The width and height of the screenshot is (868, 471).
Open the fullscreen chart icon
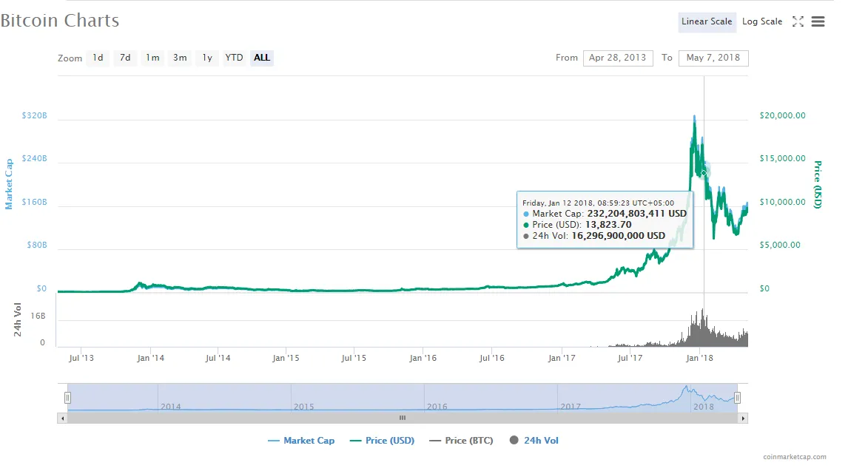798,21
